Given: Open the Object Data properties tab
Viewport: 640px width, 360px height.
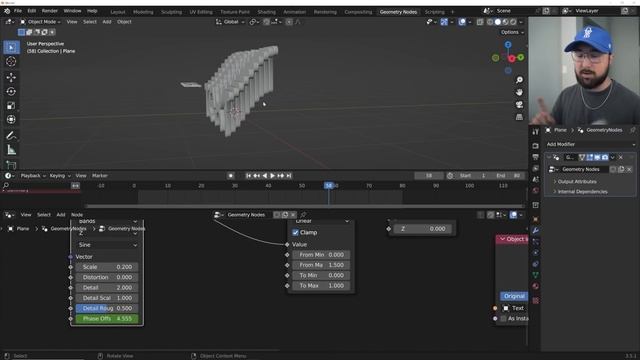Looking at the screenshot, I should [x=536, y=275].
